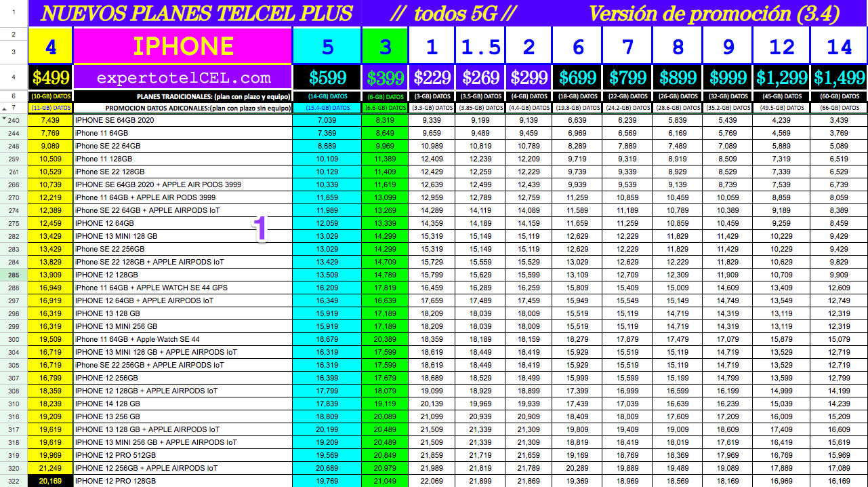868x487 pixels.
Task: Select the PLANES TRADICIONALES description cell
Action: tap(183, 96)
